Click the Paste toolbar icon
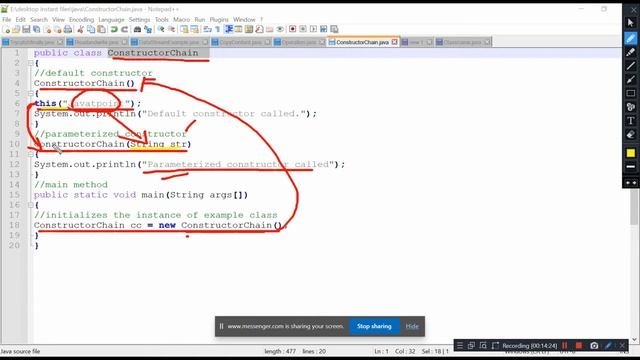This screenshot has height=360, width=640. (x=101, y=29)
